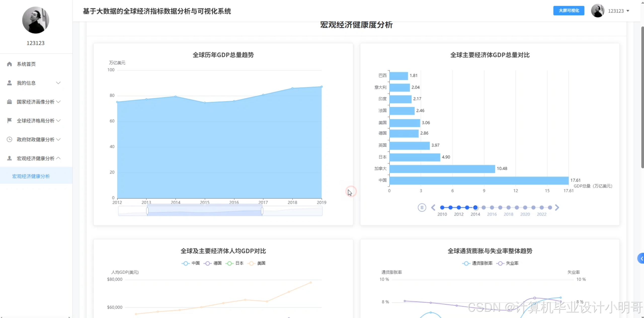Click the flag icon beside 全球经济格局分析

(10, 121)
